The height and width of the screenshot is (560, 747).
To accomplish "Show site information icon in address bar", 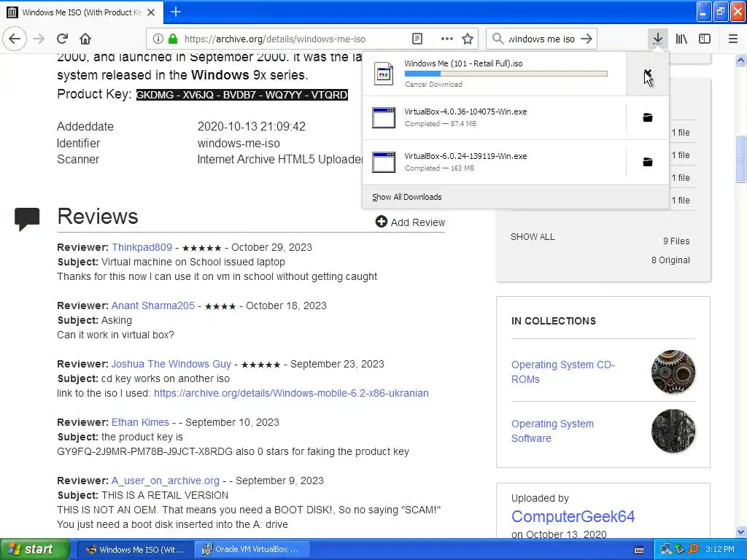I will point(158,39).
